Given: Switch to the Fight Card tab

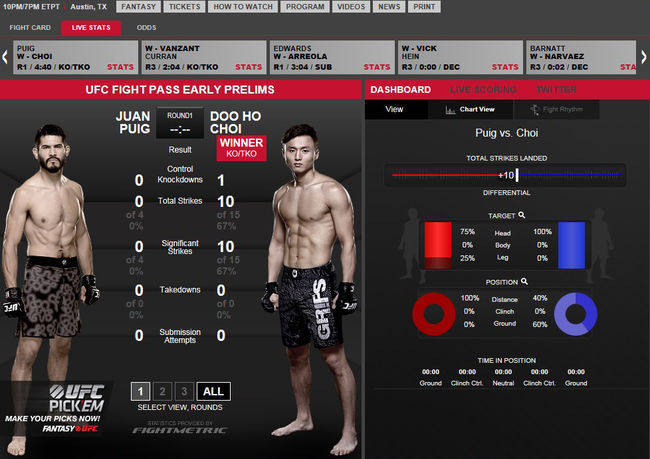Looking at the screenshot, I should tap(30, 28).
